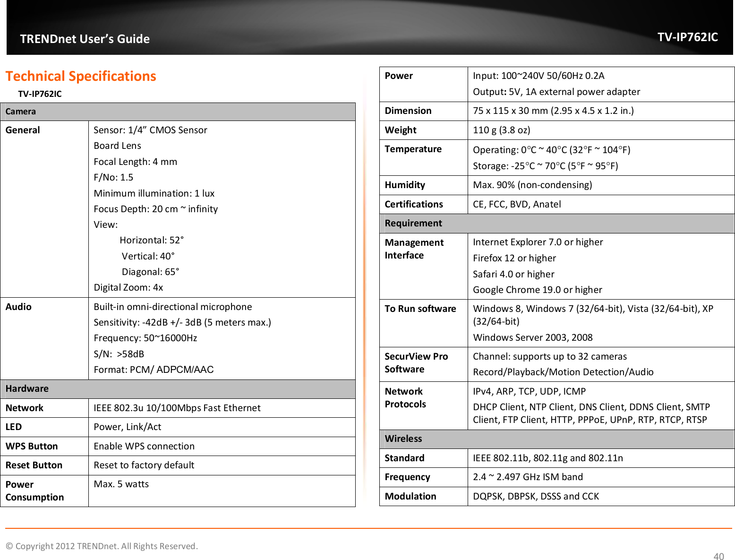
Task: Click the 'Dimension' row label
Action: tap(408, 111)
